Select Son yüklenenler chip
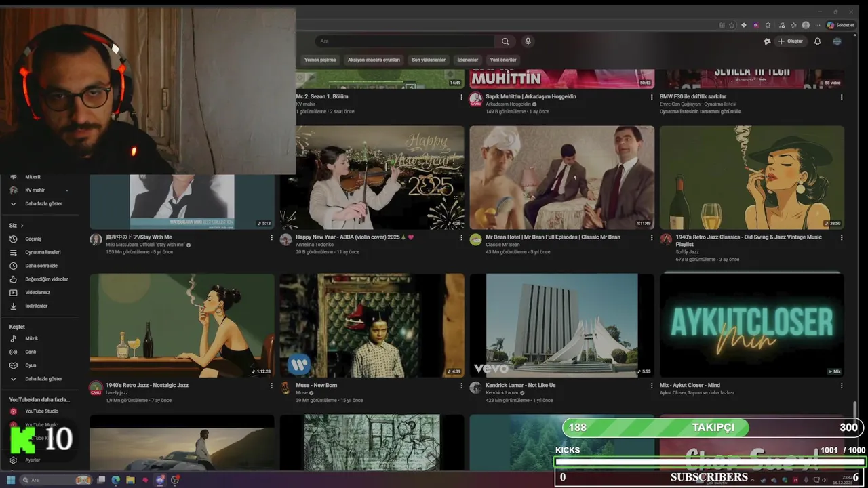 click(429, 60)
